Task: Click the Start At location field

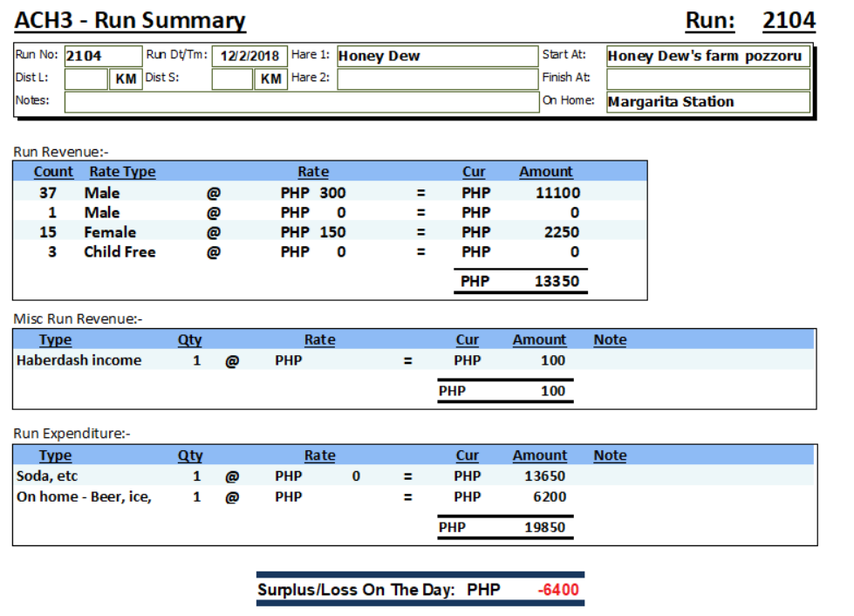Action: pos(707,56)
